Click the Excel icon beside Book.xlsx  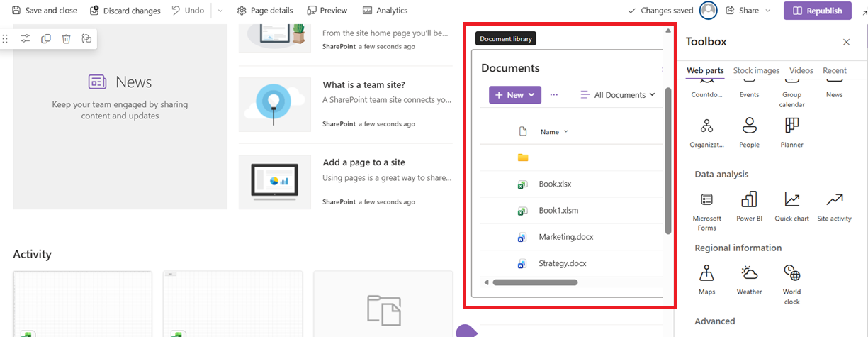pyautogui.click(x=522, y=184)
